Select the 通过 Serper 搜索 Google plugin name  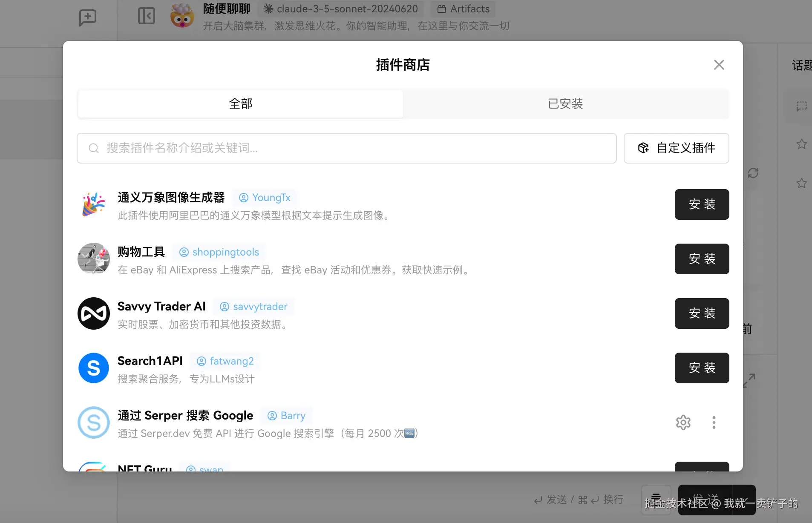click(185, 416)
